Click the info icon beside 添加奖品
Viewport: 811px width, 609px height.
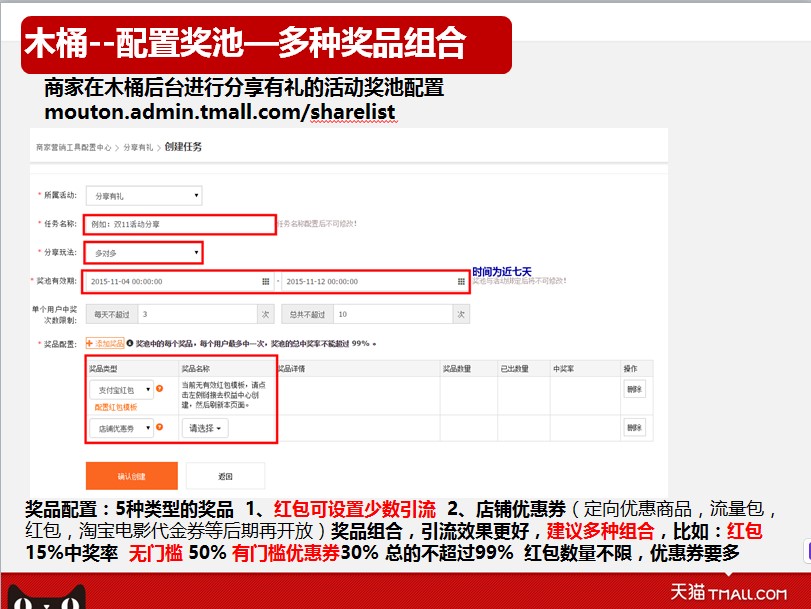pos(130,343)
